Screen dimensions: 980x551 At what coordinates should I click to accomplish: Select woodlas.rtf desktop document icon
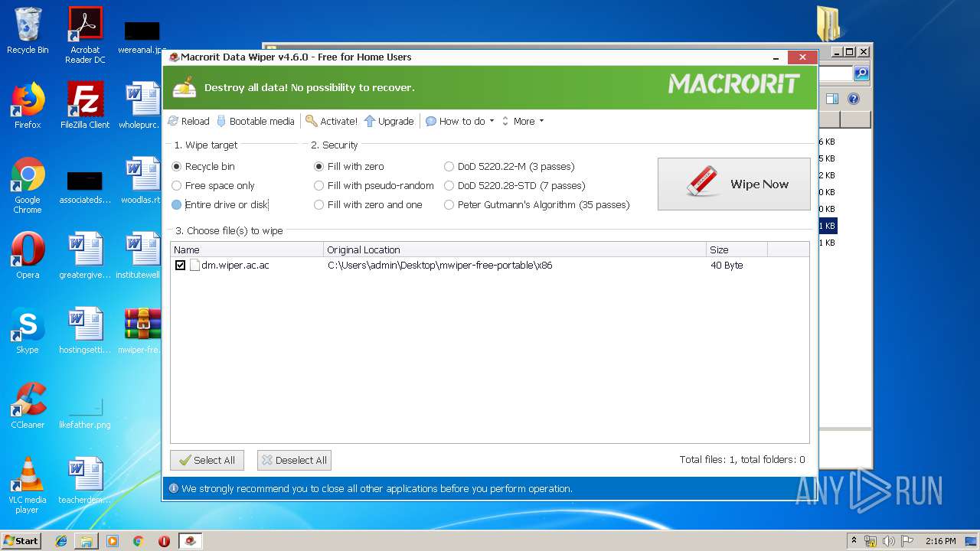pos(142,181)
